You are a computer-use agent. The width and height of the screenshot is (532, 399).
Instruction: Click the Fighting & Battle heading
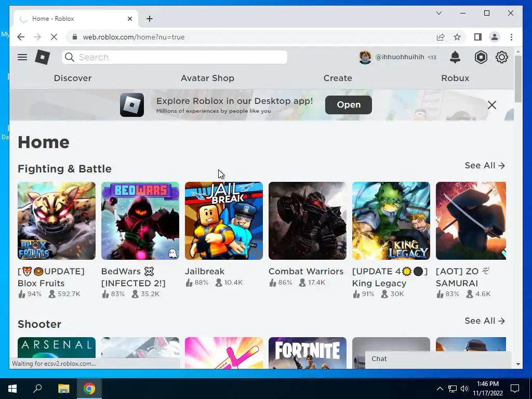pyautogui.click(x=64, y=169)
